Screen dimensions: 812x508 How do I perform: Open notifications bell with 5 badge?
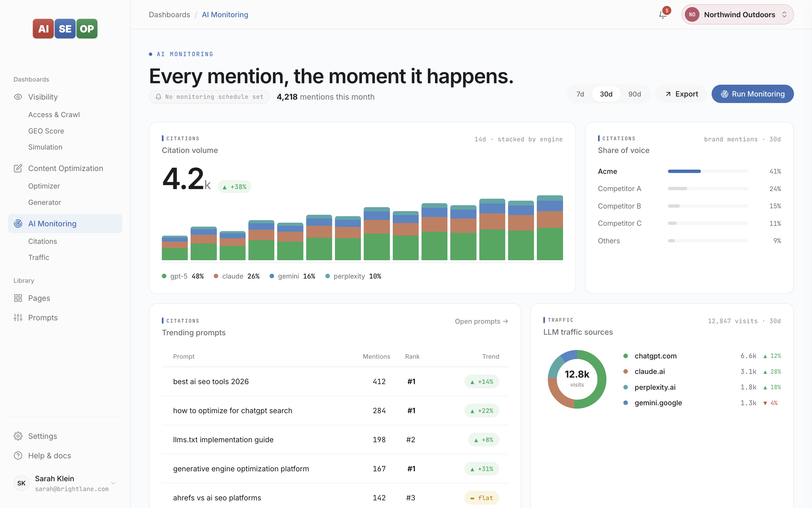pos(663,14)
